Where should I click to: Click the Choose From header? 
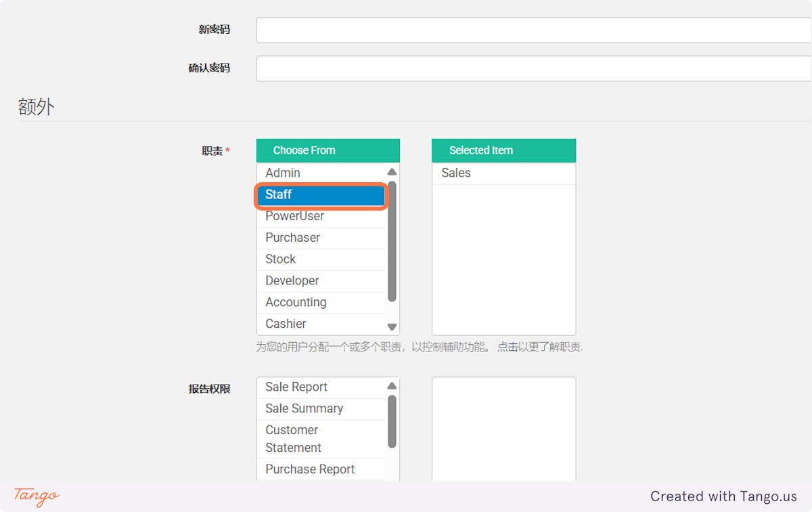(328, 150)
